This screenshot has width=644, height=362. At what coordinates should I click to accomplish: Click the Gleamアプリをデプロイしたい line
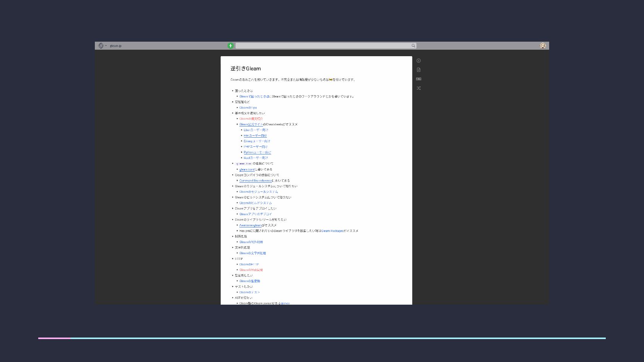pos(255,209)
